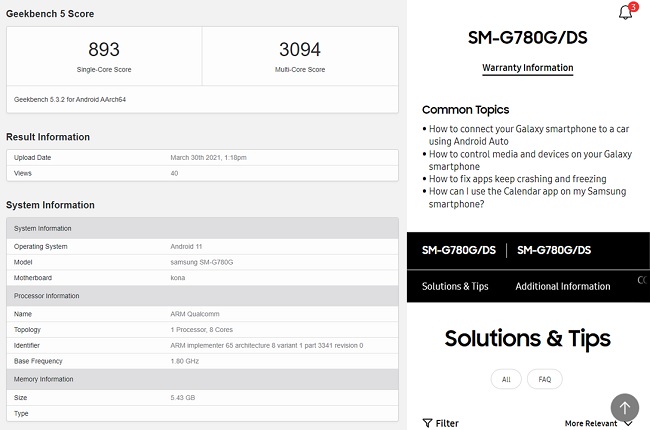
Task: Click the single-core score 893
Action: click(x=104, y=49)
